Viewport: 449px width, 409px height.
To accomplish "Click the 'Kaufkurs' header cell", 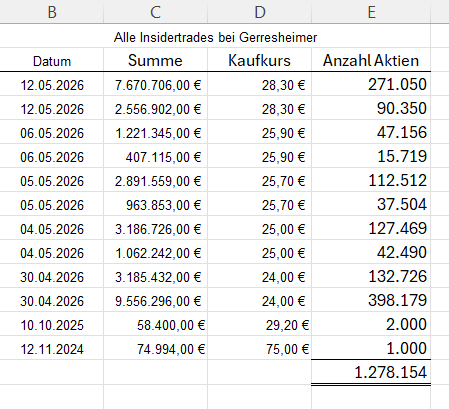I will 259,60.
